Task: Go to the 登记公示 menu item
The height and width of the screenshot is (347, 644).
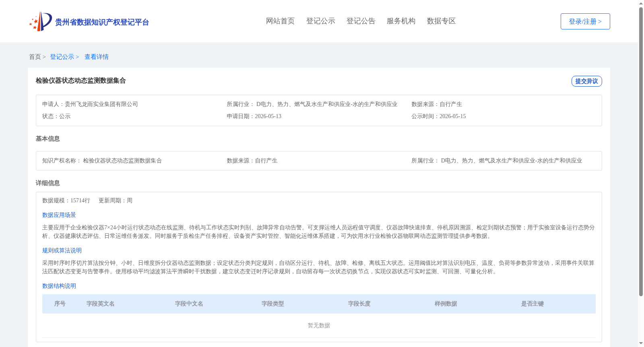Action: (x=320, y=21)
